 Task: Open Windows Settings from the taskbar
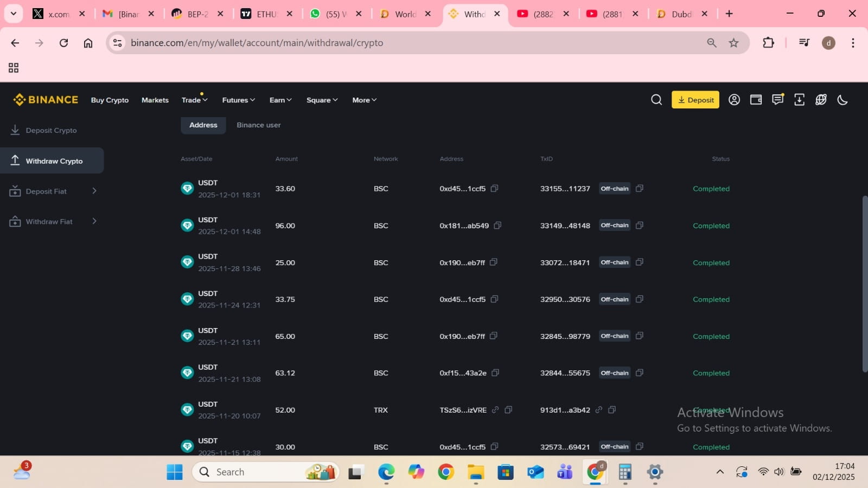[x=655, y=472]
